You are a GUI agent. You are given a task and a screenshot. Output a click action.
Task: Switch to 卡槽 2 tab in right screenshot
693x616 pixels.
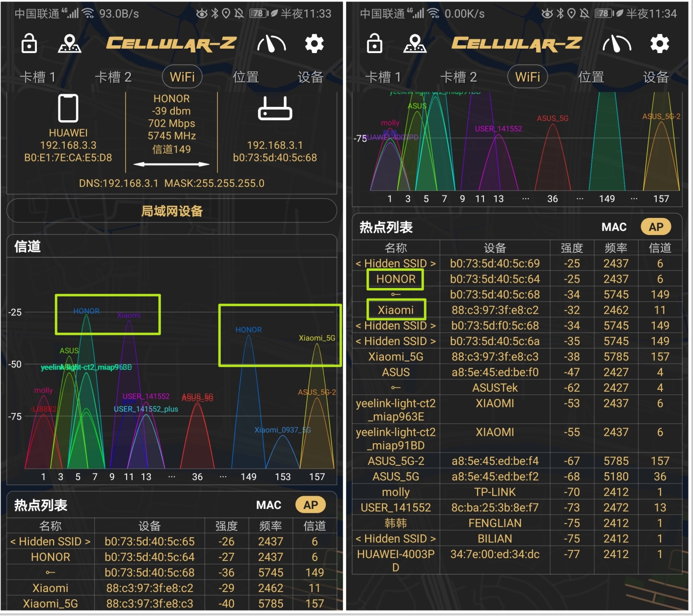pos(458,77)
